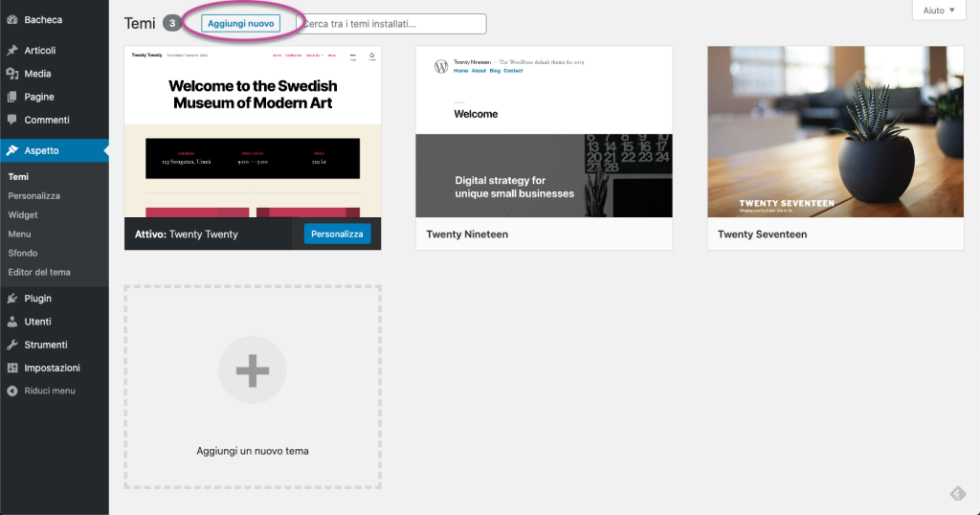Screen dimensions: 980x515
Task: Open the Menu submenu entry
Action: point(19,234)
